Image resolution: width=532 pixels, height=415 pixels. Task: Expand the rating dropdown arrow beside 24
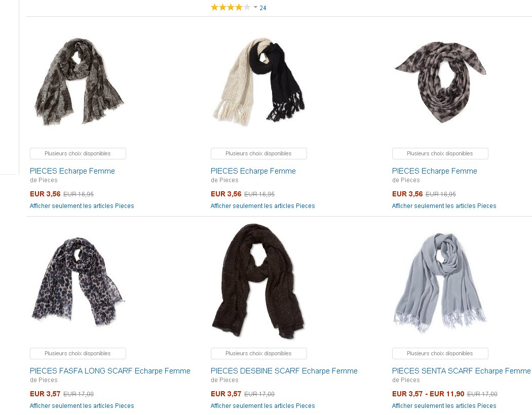click(255, 7)
